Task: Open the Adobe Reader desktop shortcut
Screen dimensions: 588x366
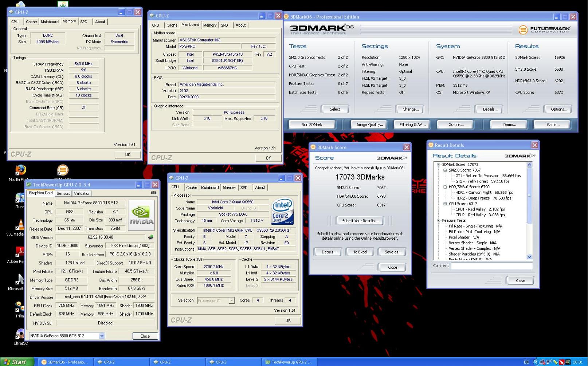Action: (x=20, y=252)
